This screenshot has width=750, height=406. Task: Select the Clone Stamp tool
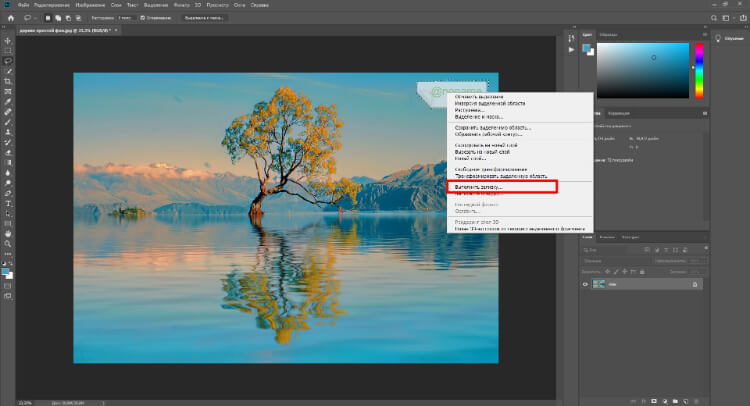click(8, 132)
